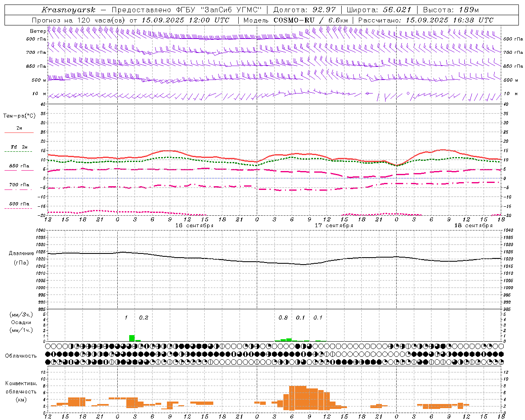Click the Осадки precipitation panel label
The height and width of the screenshot is (420, 525).
[x=21, y=322]
